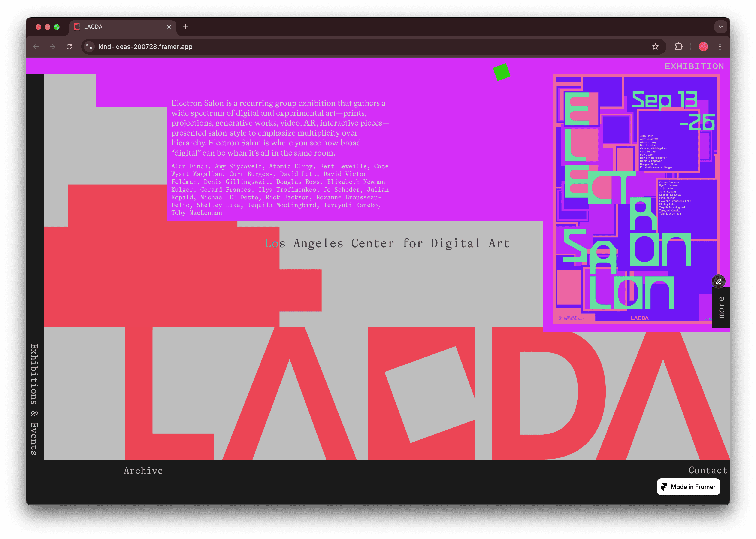
Task: Open a new tab with plus button
Action: [x=185, y=27]
